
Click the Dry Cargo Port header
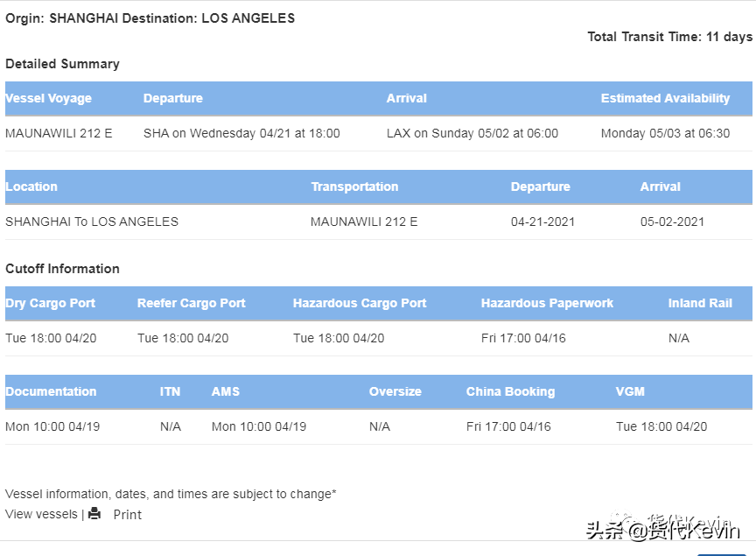(x=51, y=303)
